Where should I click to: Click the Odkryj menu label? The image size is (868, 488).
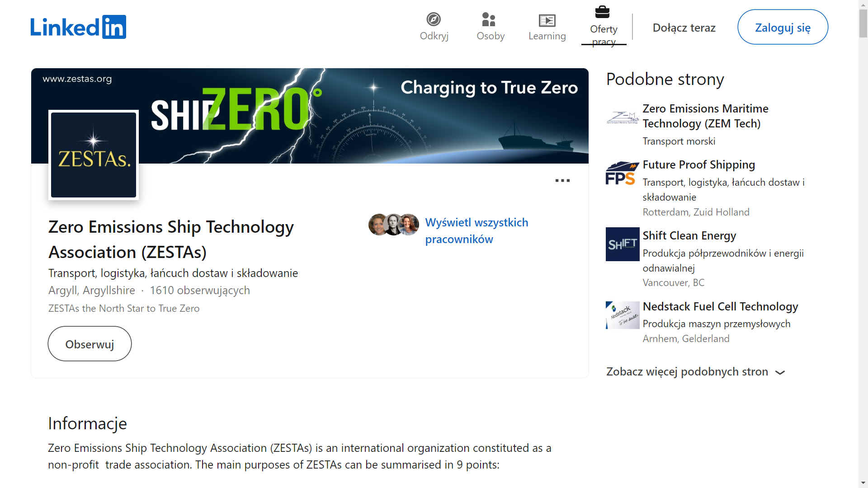434,36
